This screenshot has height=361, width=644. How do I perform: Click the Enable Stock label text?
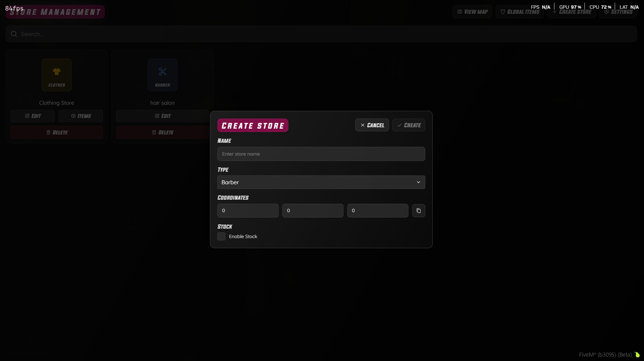click(x=243, y=236)
